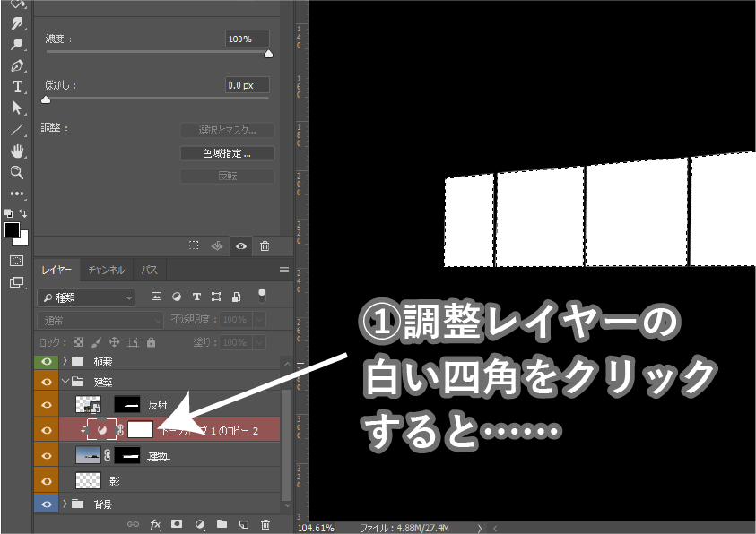Screen dimensions: 756x534
Task: Expand the 背景 group
Action: tap(65, 504)
